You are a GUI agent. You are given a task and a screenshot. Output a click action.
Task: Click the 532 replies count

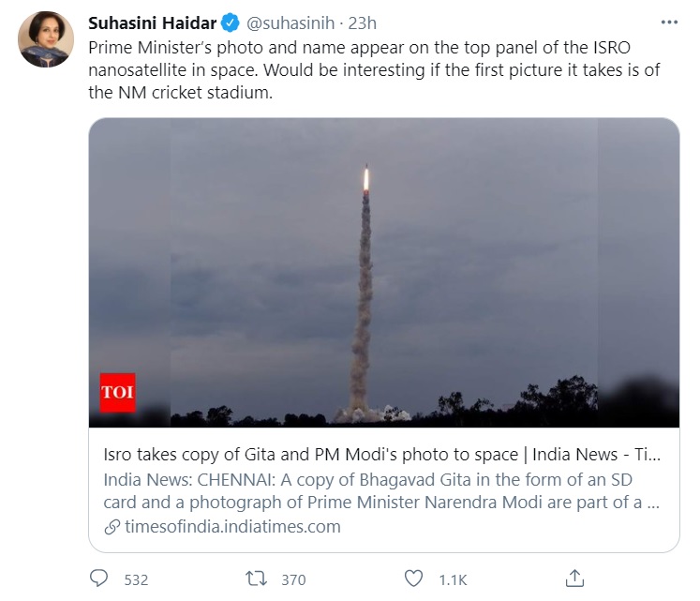coord(136,579)
